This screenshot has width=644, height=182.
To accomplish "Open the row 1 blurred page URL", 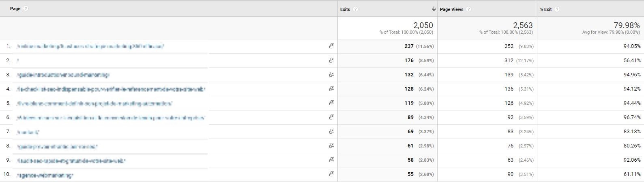I will [90, 46].
